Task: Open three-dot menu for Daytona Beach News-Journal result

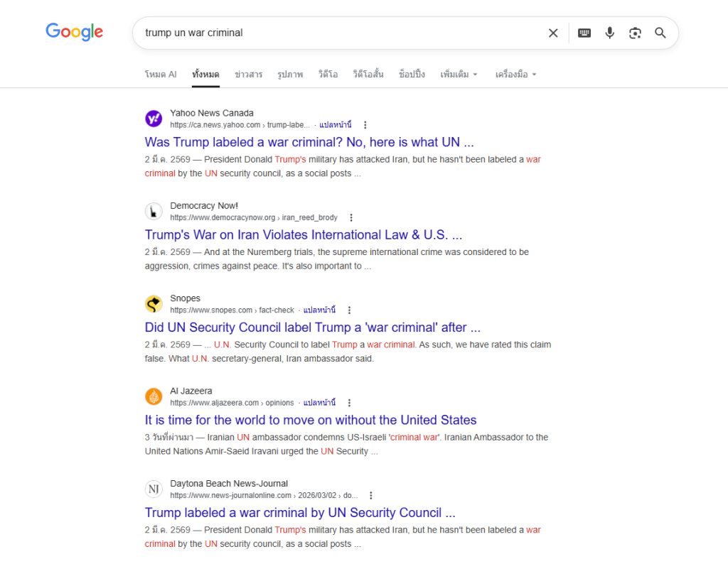Action: (x=370, y=496)
